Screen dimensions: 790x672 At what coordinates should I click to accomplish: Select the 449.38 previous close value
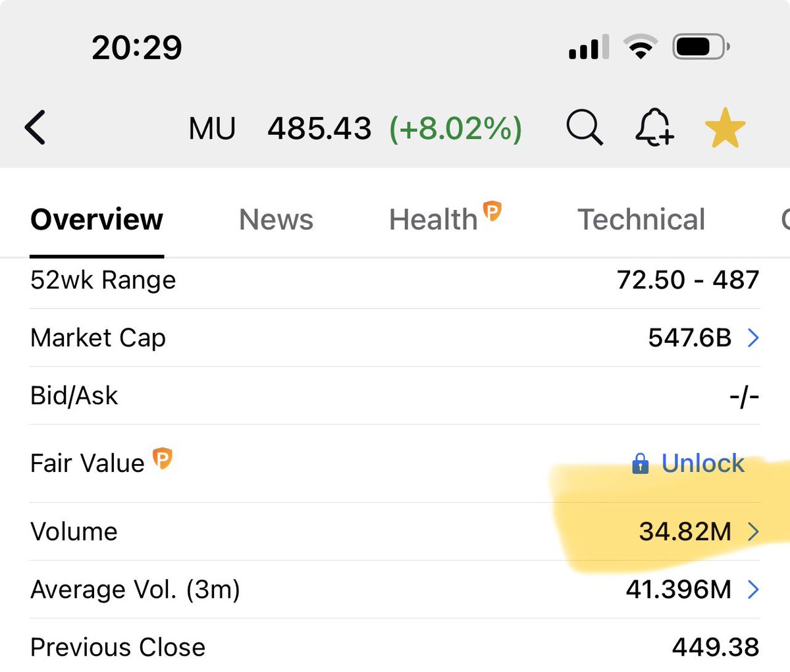pyautogui.click(x=716, y=647)
